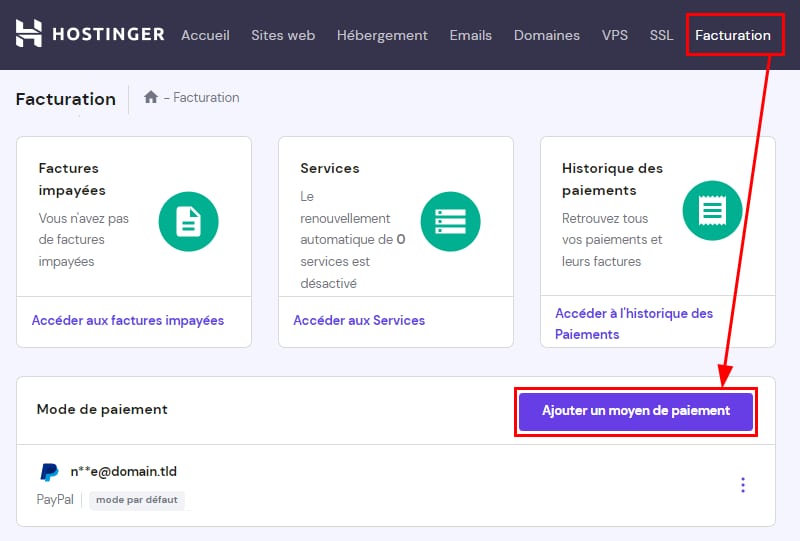Open the SSL menu item
The height and width of the screenshot is (541, 800).
click(661, 35)
